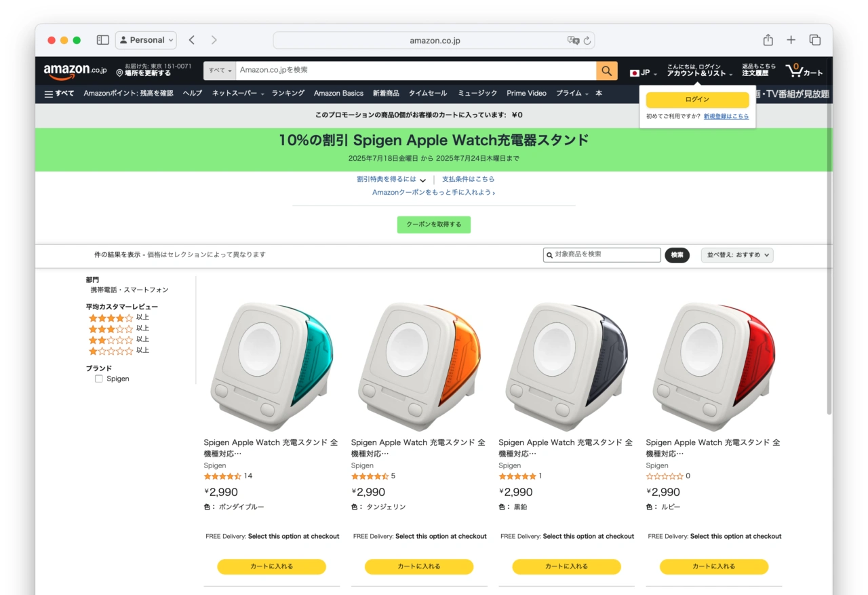Open the 並べ替え: おすすめ sort dropdown
Screen dimensions: 868x595
[737, 254]
